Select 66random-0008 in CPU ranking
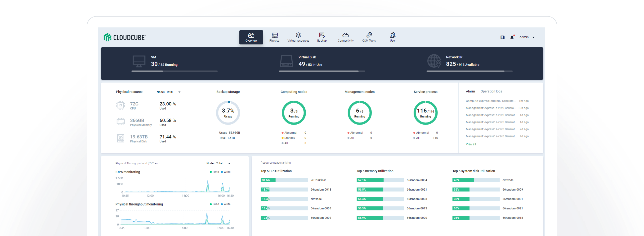Image resolution: width=644 pixels, height=236 pixels. click(321, 218)
